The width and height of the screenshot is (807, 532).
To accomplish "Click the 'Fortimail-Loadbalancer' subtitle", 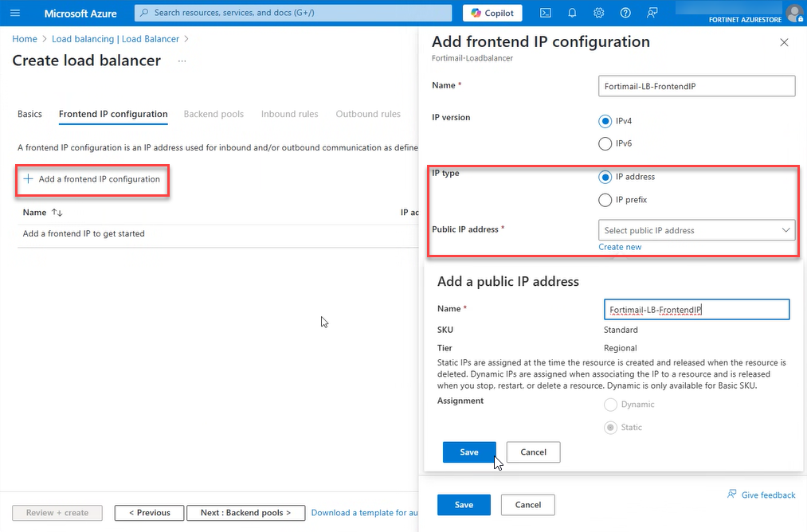I will point(472,58).
